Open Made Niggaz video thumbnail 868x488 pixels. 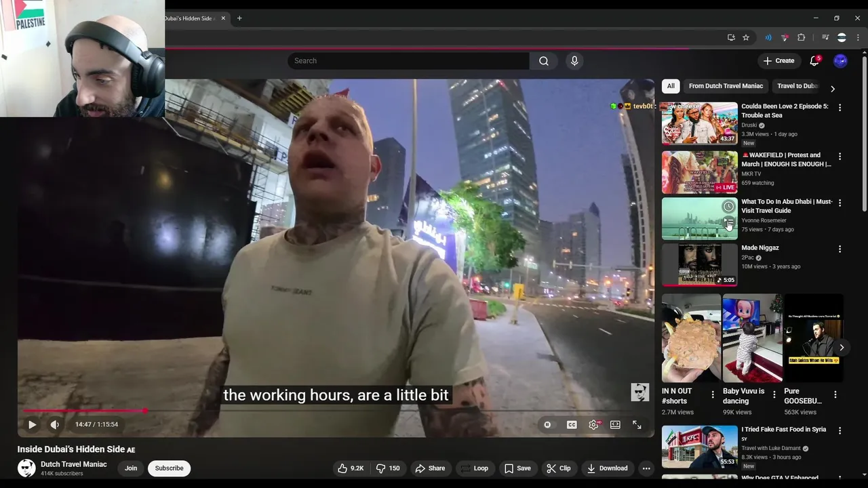pos(699,265)
